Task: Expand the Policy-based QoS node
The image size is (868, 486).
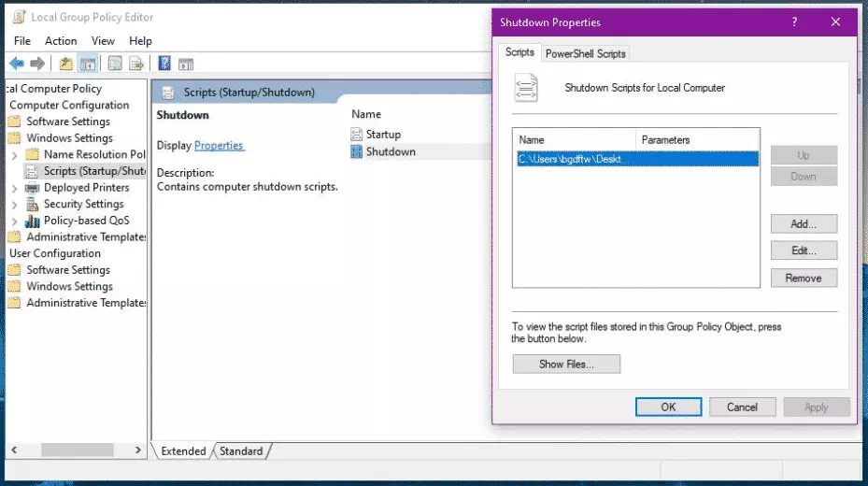Action: coord(15,222)
